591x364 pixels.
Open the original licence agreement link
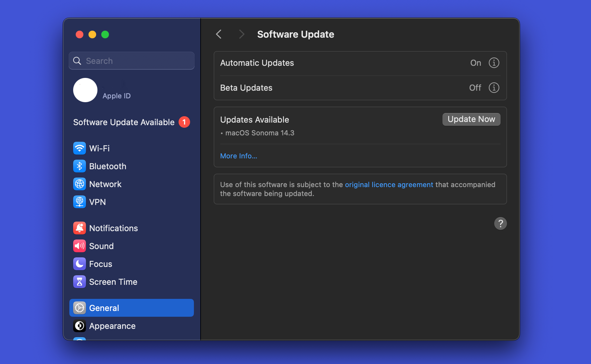click(389, 185)
